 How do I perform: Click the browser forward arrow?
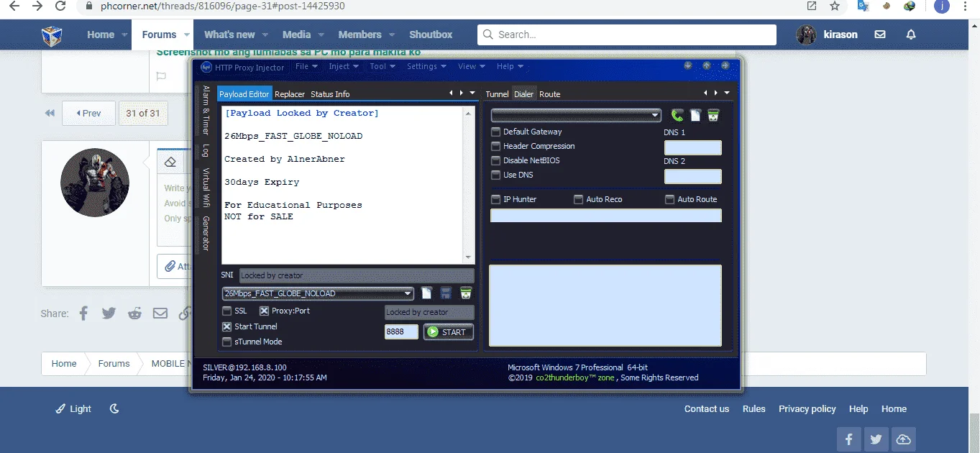tap(37, 6)
